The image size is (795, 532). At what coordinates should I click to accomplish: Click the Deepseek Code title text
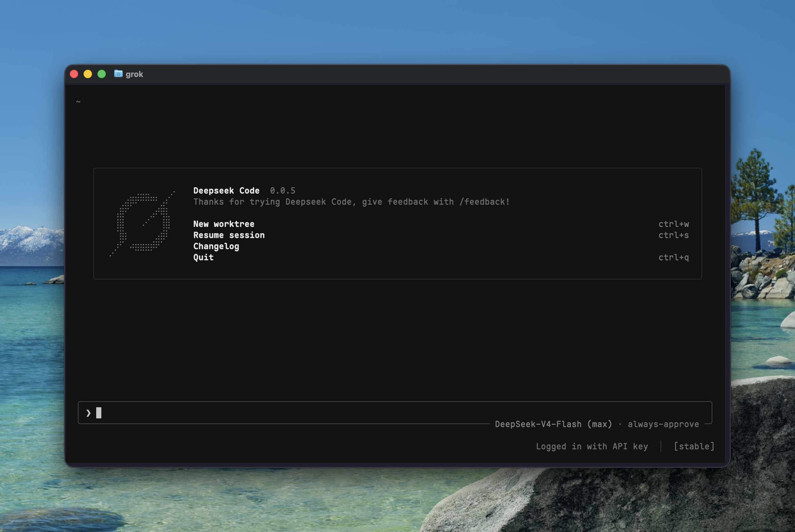226,191
